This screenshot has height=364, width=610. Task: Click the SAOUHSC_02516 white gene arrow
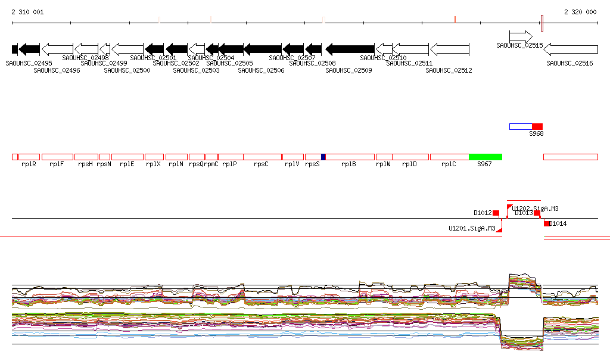[571, 49]
